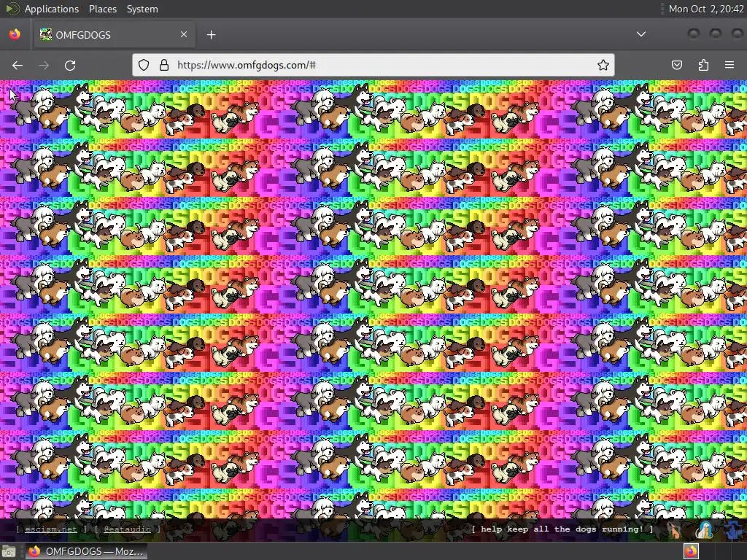Click the clock showing Mon Oct 2
Screen dimensions: 747x560
tap(706, 9)
